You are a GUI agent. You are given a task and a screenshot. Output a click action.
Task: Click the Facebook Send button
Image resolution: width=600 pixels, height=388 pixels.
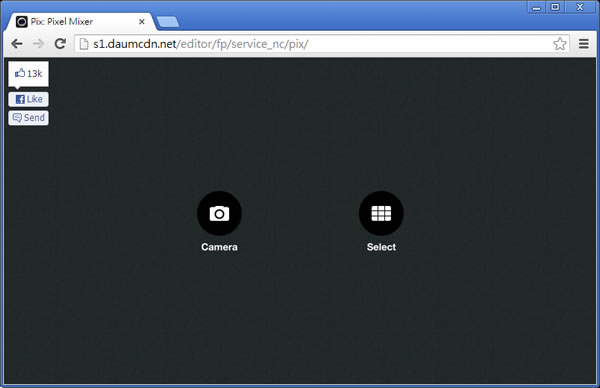[29, 118]
